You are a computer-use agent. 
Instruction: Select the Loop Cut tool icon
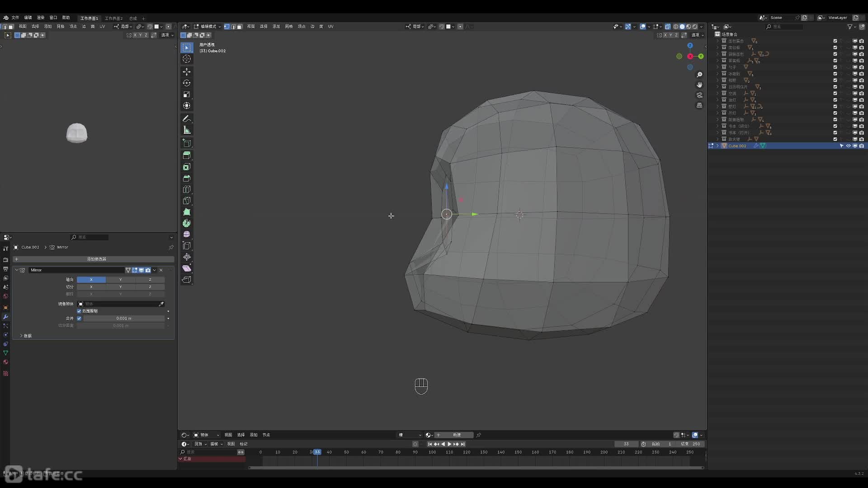click(187, 190)
